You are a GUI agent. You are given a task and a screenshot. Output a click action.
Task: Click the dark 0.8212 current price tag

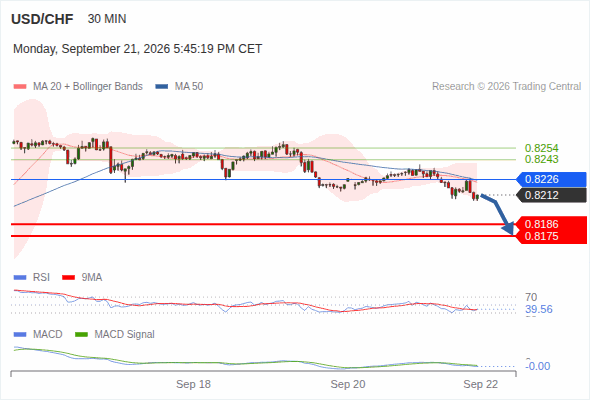[x=551, y=195]
